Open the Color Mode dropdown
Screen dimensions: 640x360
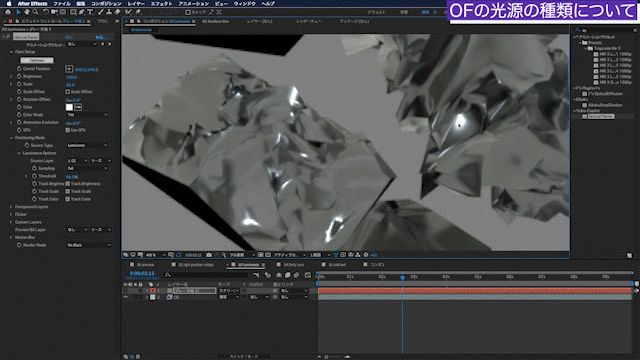87,115
